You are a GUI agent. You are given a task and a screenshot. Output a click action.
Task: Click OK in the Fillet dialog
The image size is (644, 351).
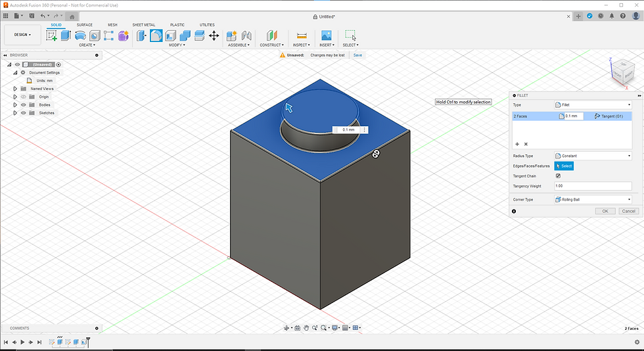click(x=605, y=211)
